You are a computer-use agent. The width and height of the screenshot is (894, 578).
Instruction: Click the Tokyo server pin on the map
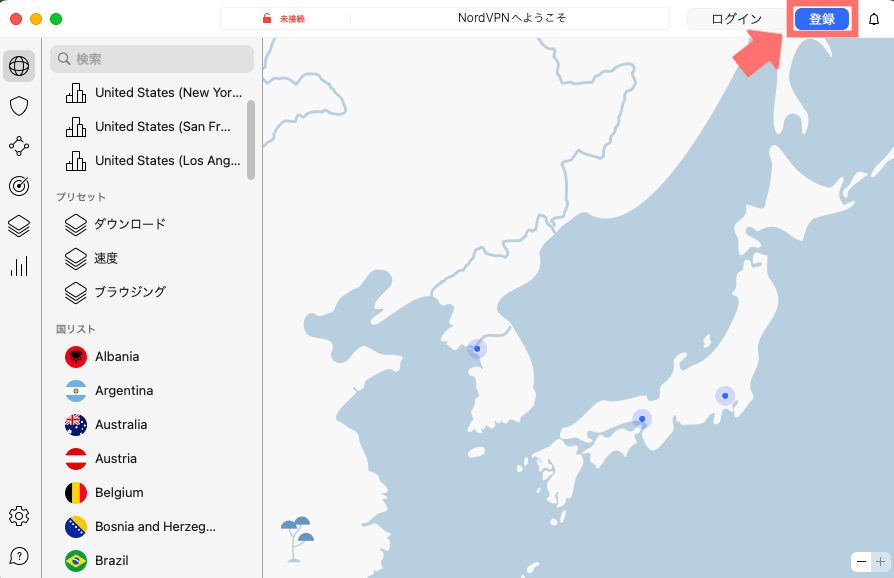[725, 396]
